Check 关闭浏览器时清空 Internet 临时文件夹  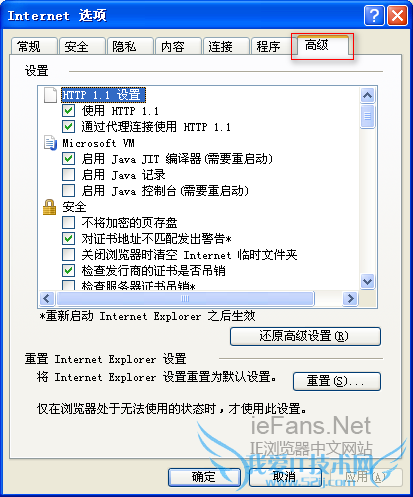click(x=68, y=255)
